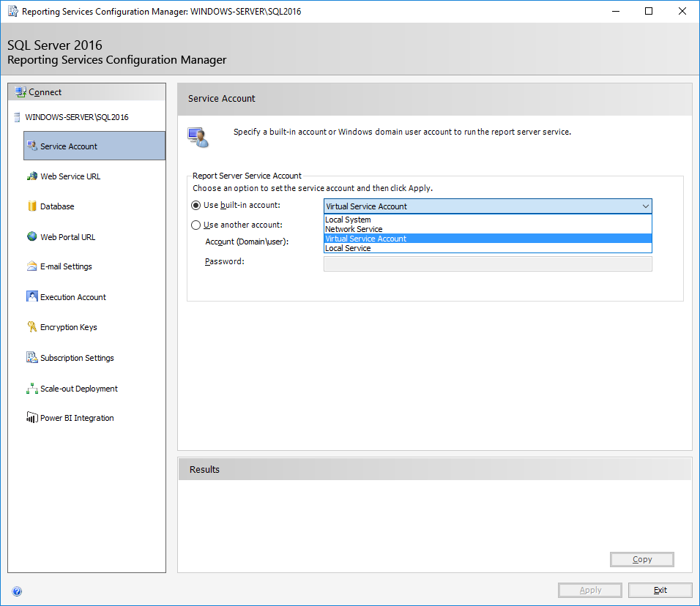Image resolution: width=700 pixels, height=606 pixels.
Task: Click the 'Report Server Service Account' group title
Action: pyautogui.click(x=247, y=176)
